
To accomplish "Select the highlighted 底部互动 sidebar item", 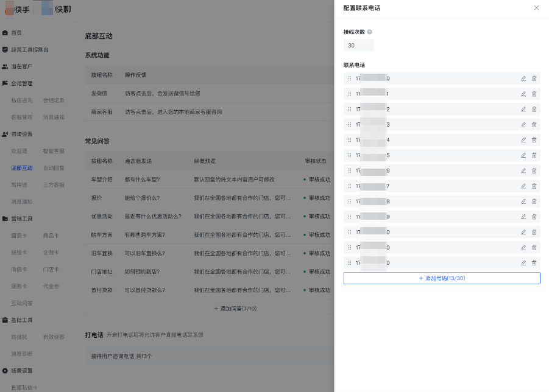I will (22, 168).
